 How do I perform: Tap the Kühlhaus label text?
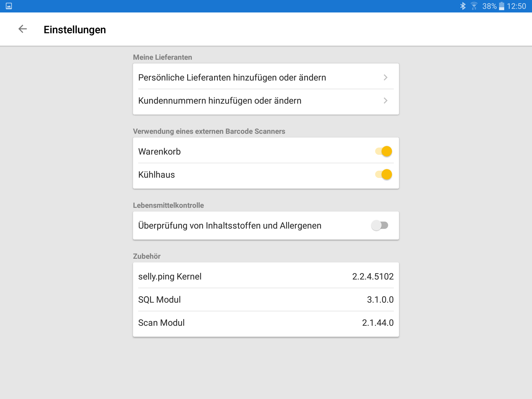(x=156, y=175)
